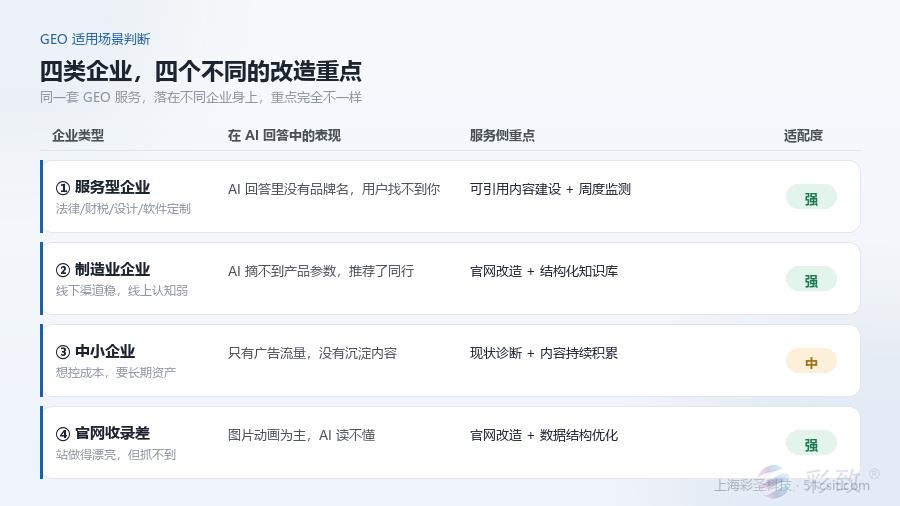Viewport: 900px width, 506px height.
Task: Click the '服务侧重点' column header
Action: point(502,135)
